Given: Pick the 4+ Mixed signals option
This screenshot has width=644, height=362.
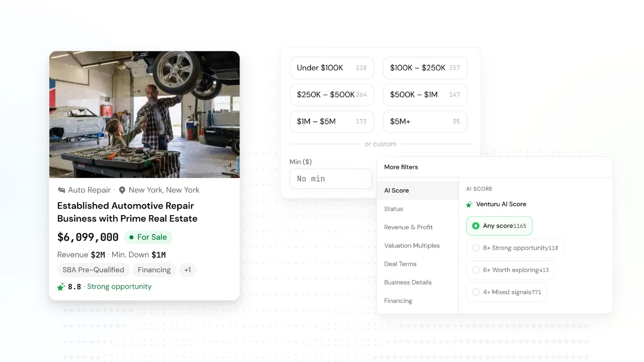Looking at the screenshot, I should (476, 292).
